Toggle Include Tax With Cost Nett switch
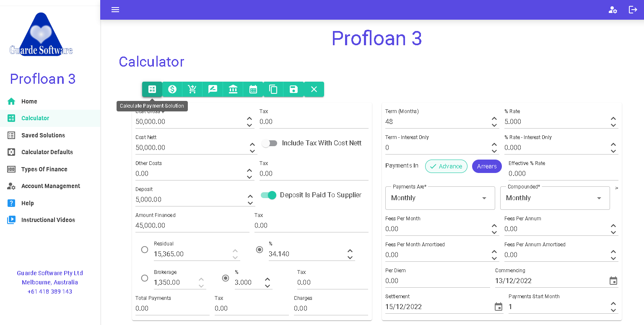Viewport: 644px width, 325px height. pyautogui.click(x=270, y=143)
